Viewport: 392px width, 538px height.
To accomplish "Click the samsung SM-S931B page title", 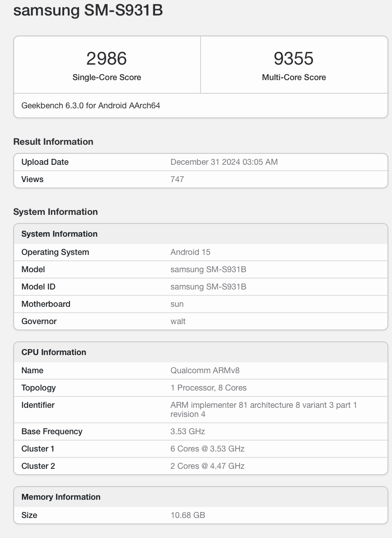I will click(x=89, y=10).
